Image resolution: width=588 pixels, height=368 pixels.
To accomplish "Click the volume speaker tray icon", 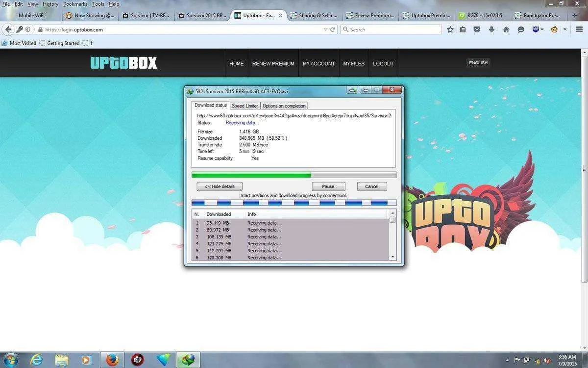I will pos(546,360).
